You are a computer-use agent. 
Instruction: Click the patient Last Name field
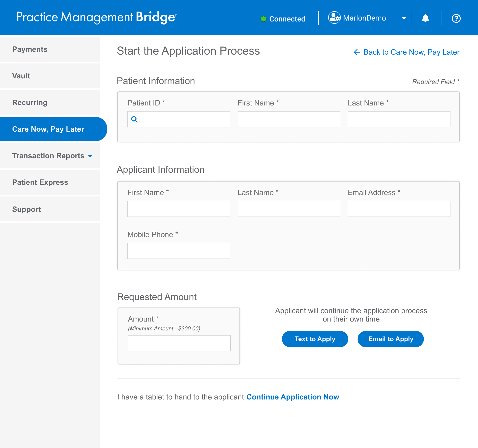click(x=399, y=119)
